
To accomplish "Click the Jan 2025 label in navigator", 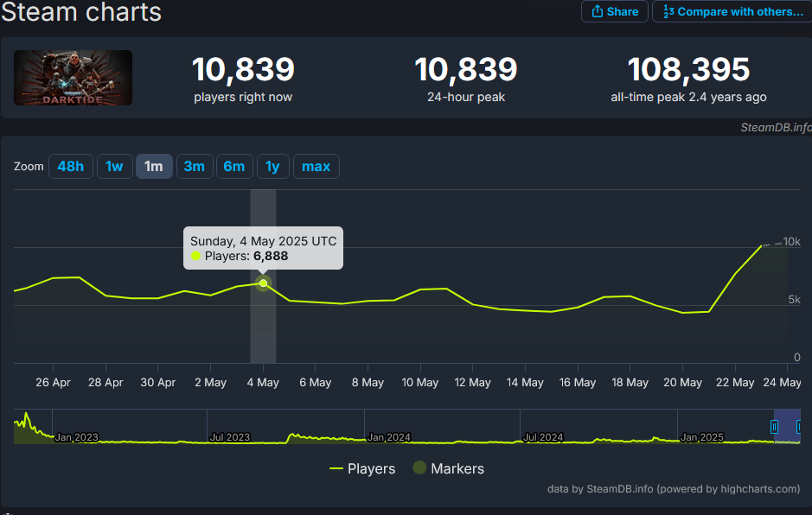I will tap(701, 437).
